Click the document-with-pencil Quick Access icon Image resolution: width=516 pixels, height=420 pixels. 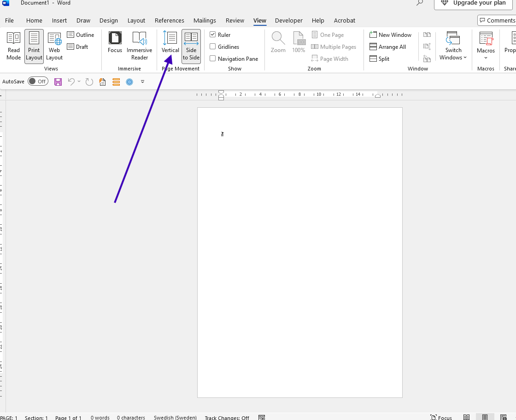pos(102,82)
